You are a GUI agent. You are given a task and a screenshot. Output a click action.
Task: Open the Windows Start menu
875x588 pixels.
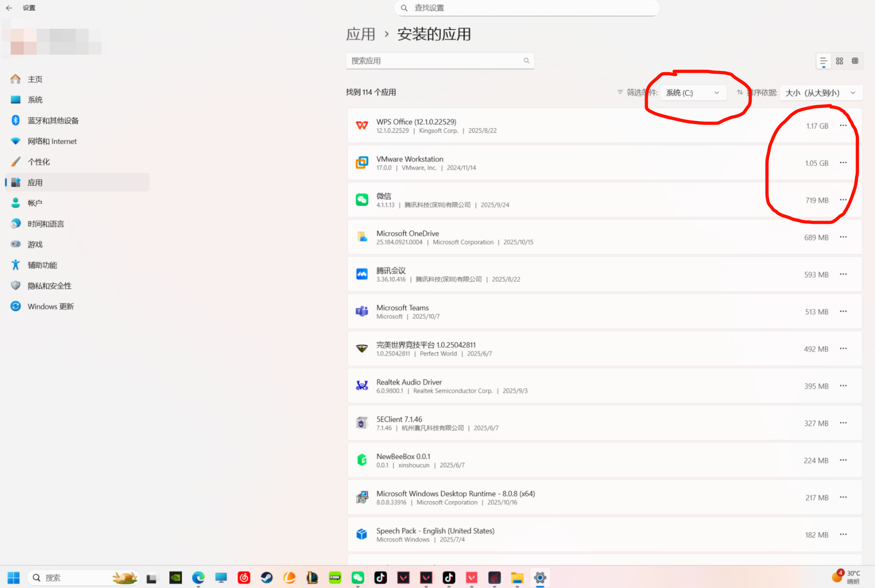13,578
